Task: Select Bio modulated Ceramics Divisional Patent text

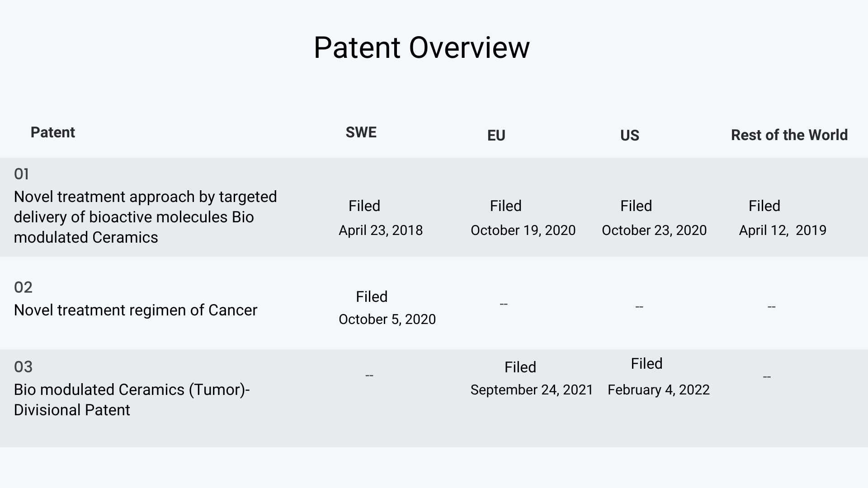Action: [132, 400]
